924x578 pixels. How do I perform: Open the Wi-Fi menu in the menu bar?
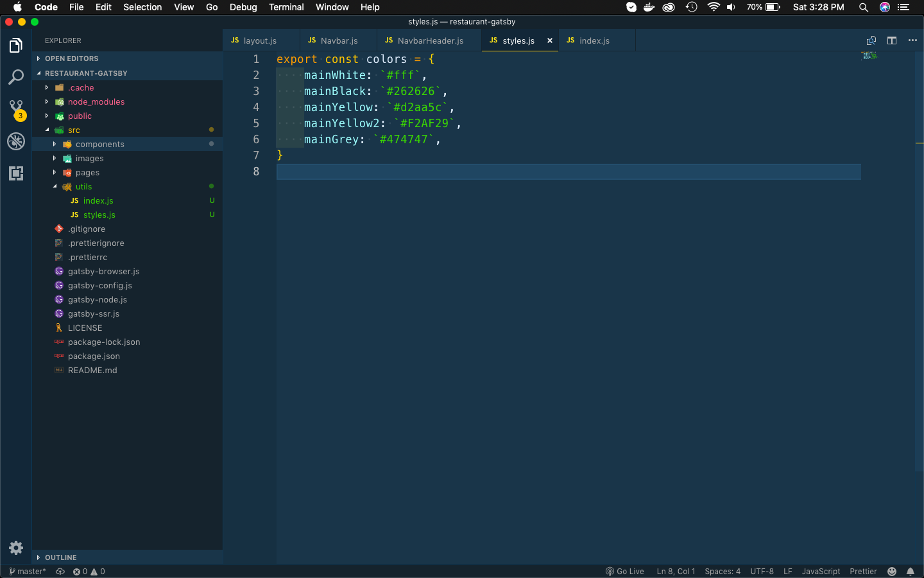click(714, 7)
